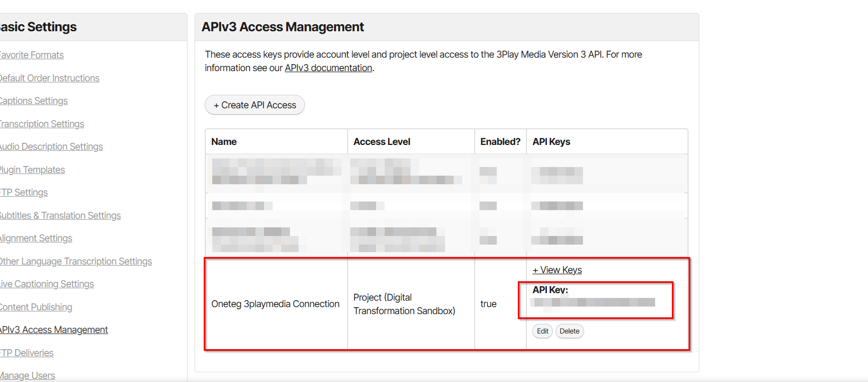Open Audio Description Settings
868x382 pixels.
pyautogui.click(x=51, y=147)
